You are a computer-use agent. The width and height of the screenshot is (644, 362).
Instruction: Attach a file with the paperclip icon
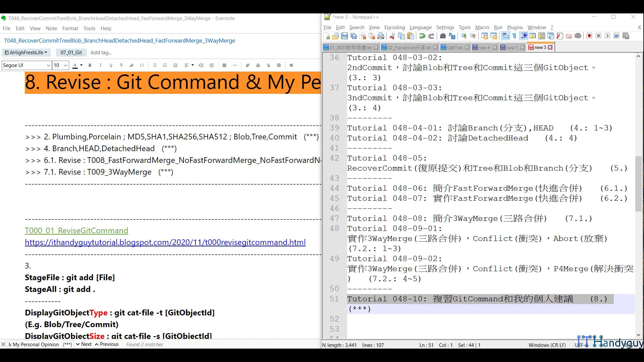[248, 65]
